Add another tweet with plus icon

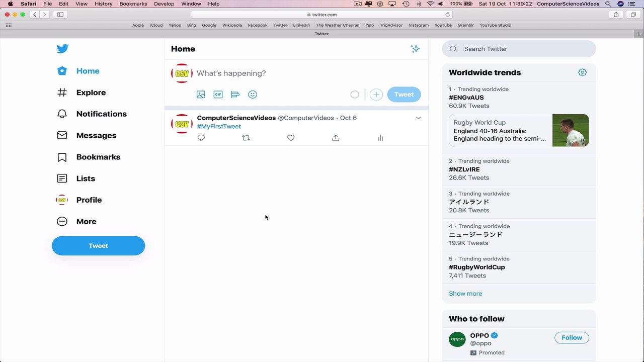pos(376,95)
